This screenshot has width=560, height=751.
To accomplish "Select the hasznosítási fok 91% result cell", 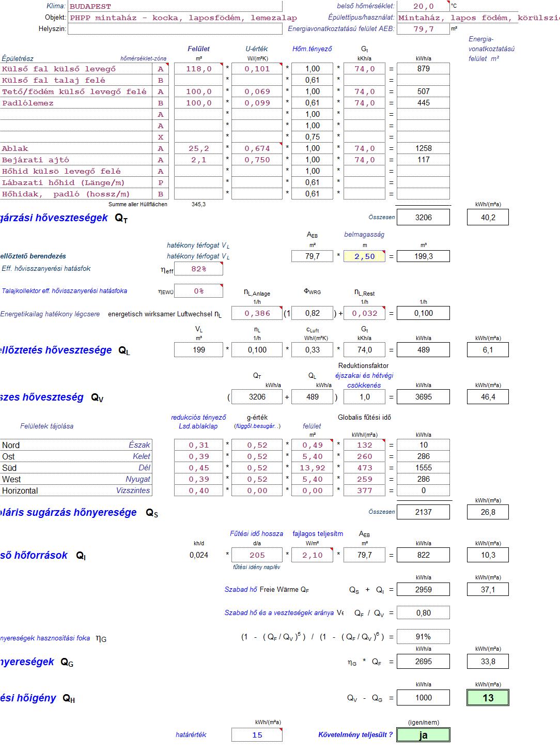I will (x=423, y=637).
